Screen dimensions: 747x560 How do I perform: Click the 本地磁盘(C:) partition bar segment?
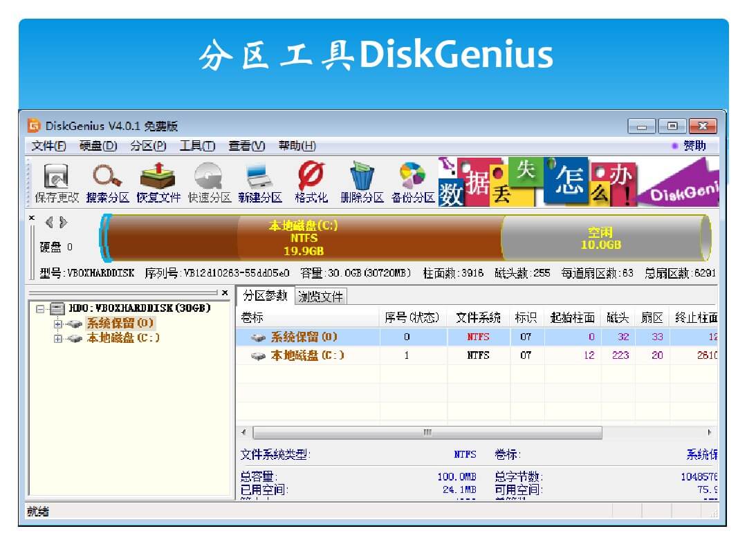coord(304,239)
